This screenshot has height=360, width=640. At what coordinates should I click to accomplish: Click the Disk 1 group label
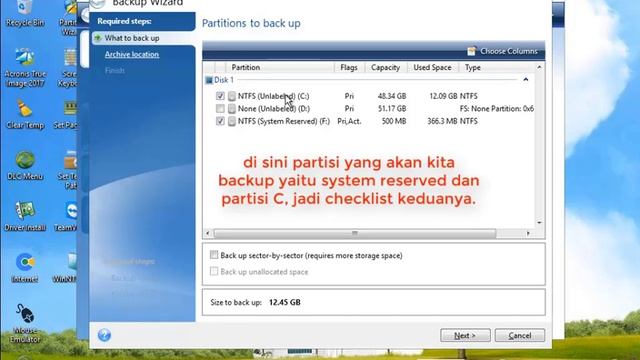tap(224, 80)
